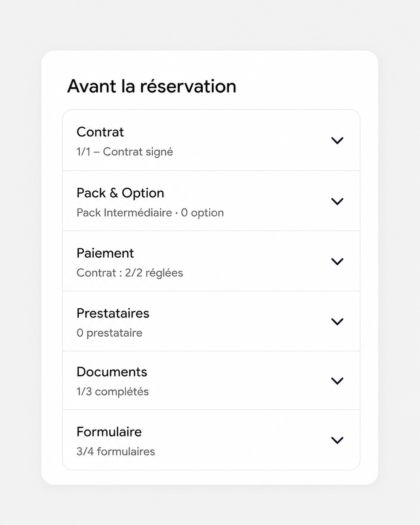Click the '1/3 complétés' documents status
This screenshot has height=525, width=420.
point(112,392)
